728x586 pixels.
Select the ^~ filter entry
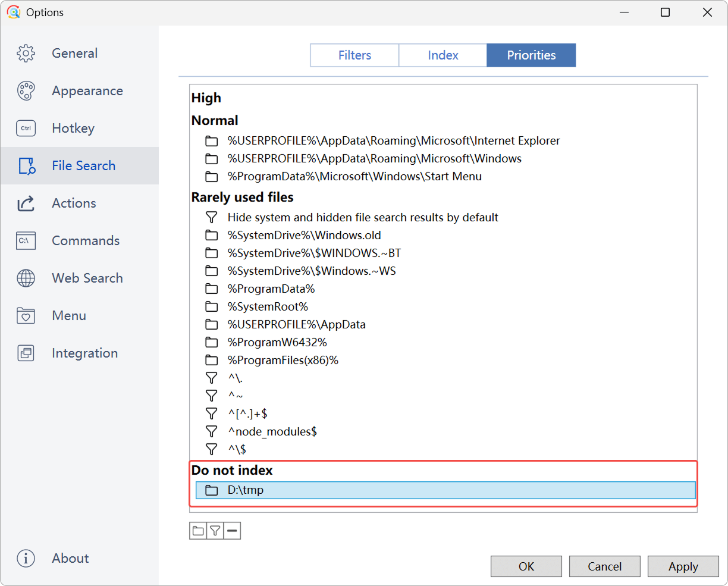pyautogui.click(x=236, y=396)
